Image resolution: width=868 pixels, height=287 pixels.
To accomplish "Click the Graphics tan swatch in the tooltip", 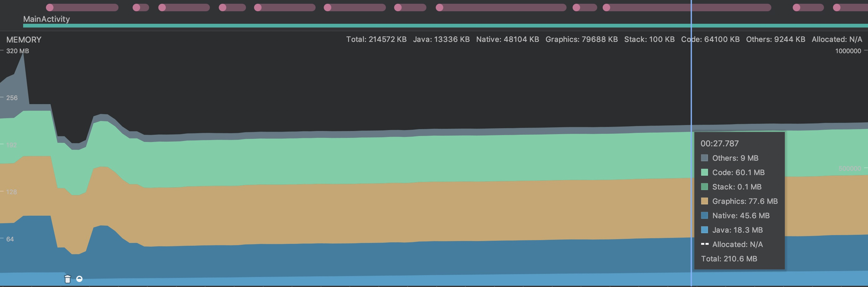I will point(704,201).
